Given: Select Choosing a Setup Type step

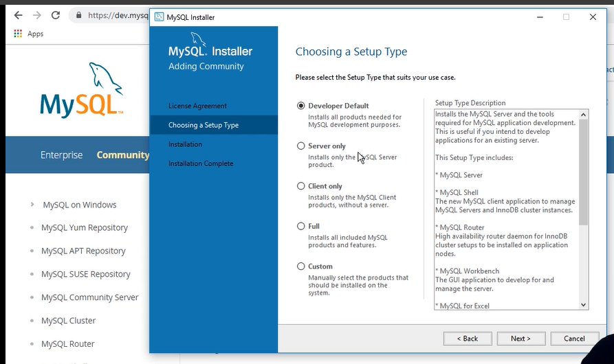Looking at the screenshot, I should point(214,125).
